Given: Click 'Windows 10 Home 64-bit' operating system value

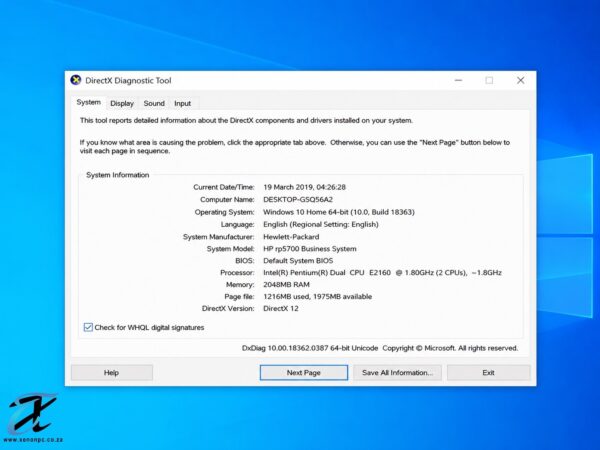Looking at the screenshot, I should (339, 212).
